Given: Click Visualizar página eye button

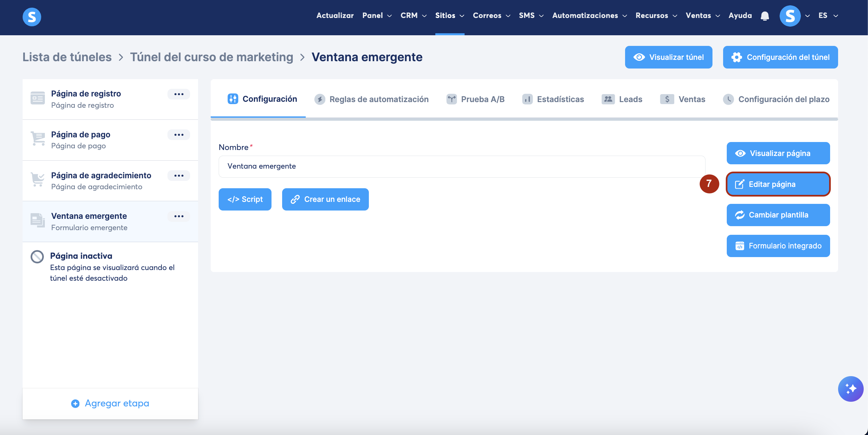Looking at the screenshot, I should (x=778, y=153).
